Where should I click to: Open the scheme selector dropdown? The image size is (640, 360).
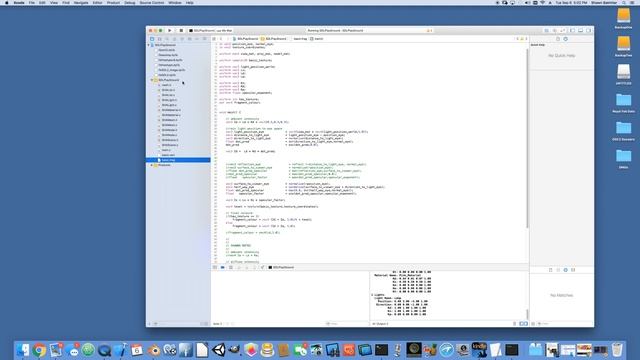(211, 31)
